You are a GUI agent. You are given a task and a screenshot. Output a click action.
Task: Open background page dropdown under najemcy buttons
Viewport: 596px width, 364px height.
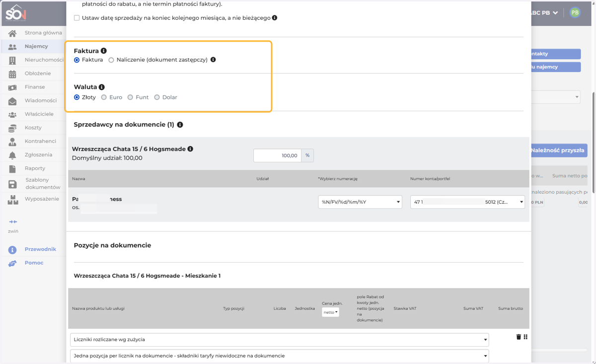(x=556, y=97)
